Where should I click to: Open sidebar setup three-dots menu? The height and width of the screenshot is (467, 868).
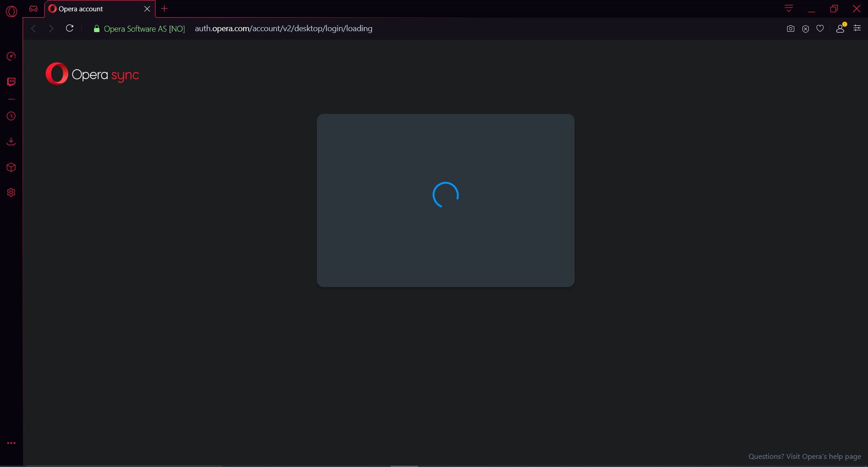11,443
